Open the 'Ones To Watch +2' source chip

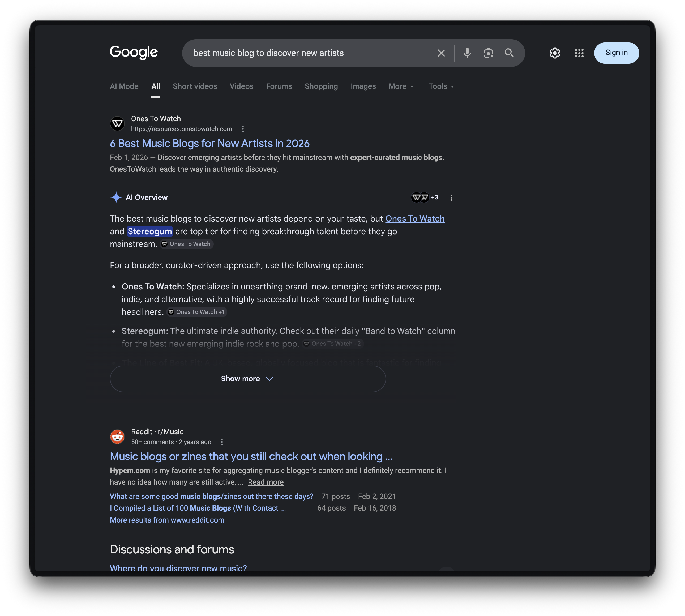[332, 344]
